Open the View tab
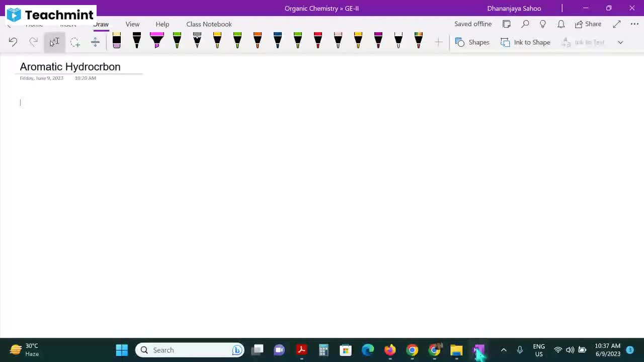Image resolution: width=644 pixels, height=362 pixels. pyautogui.click(x=132, y=24)
